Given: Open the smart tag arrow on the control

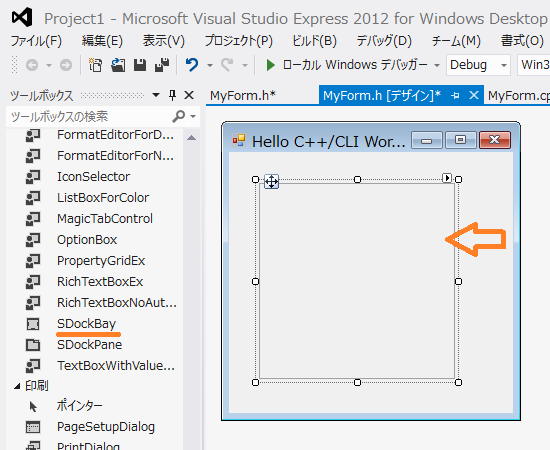Looking at the screenshot, I should coord(447,178).
